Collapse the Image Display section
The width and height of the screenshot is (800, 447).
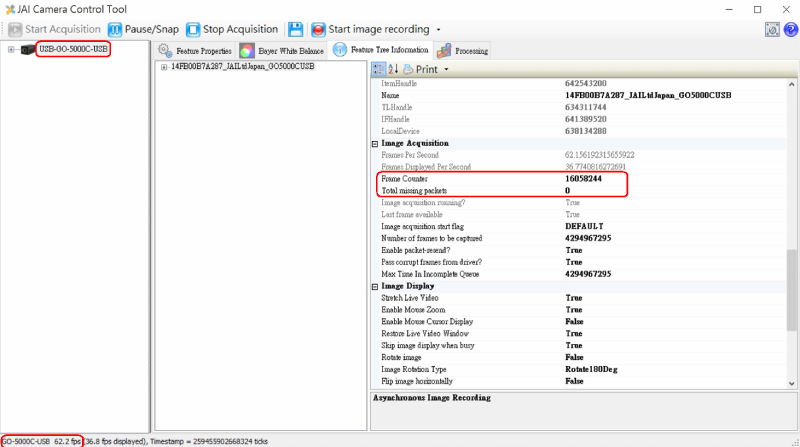(x=374, y=286)
